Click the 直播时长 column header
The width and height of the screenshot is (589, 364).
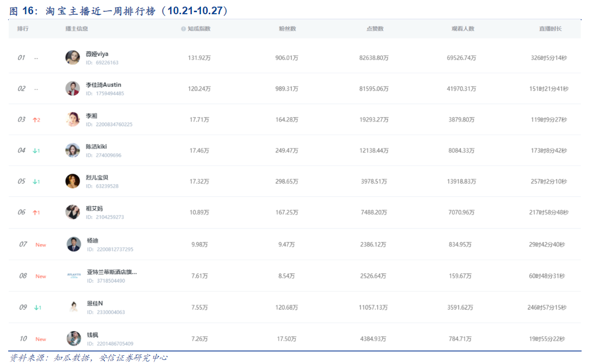[x=550, y=29]
